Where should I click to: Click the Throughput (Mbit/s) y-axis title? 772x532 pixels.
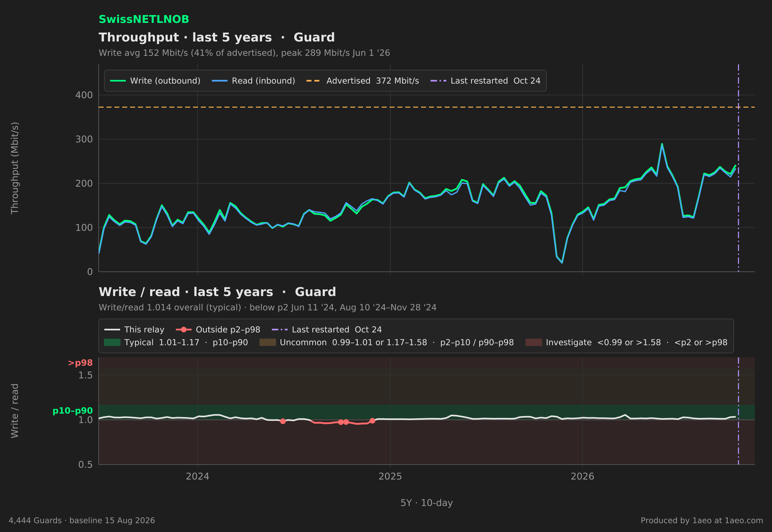(15, 168)
